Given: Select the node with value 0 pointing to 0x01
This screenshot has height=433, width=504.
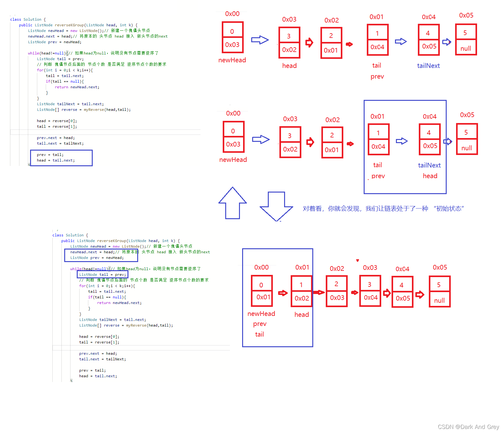Looking at the screenshot, I should coord(262,291).
